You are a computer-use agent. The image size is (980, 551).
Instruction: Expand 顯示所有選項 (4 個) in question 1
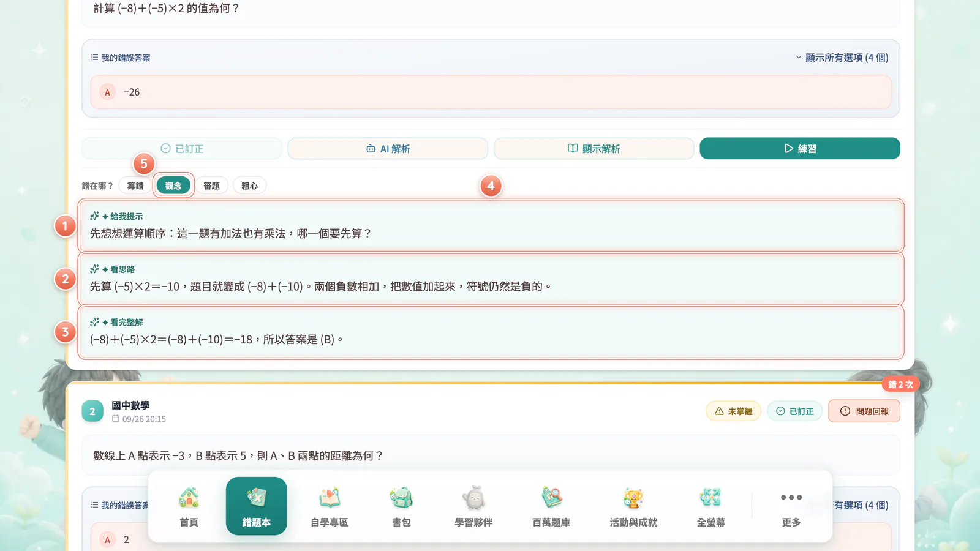842,58
